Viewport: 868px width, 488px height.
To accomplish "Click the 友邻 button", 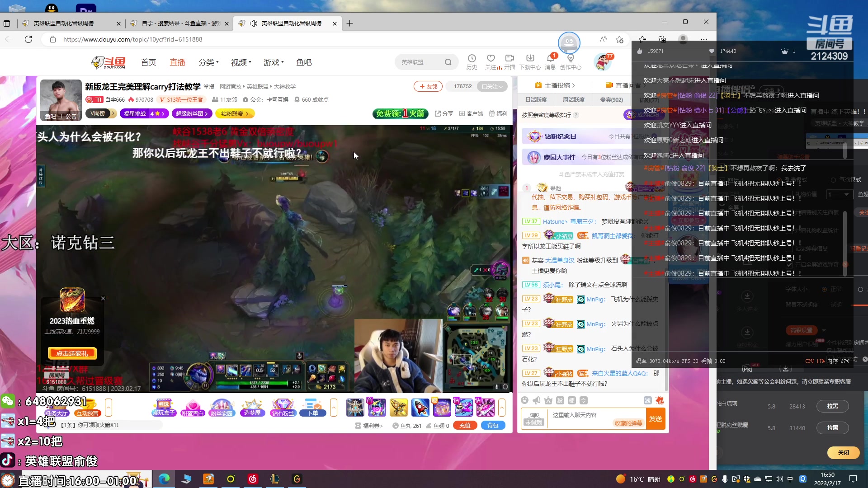I will [x=428, y=86].
